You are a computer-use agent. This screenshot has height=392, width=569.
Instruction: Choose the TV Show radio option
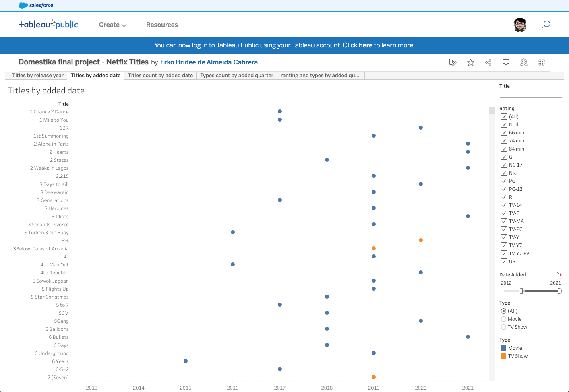(x=503, y=327)
